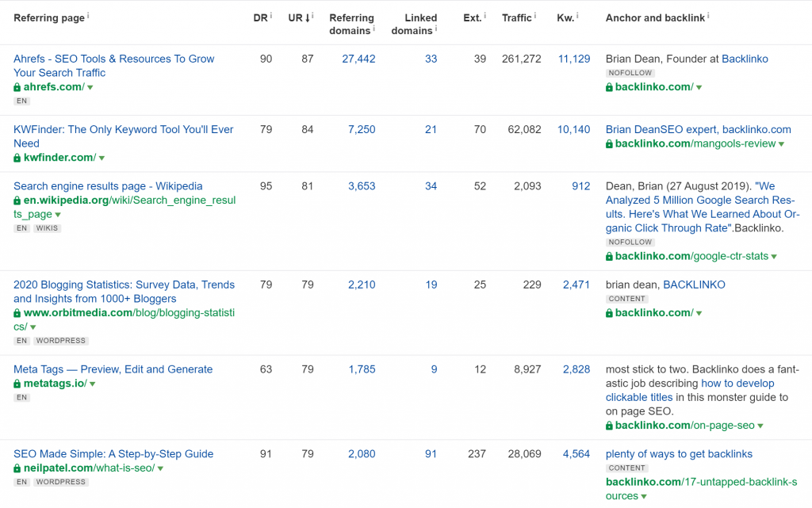Click the lock icon beside metatags.io/

click(x=17, y=384)
